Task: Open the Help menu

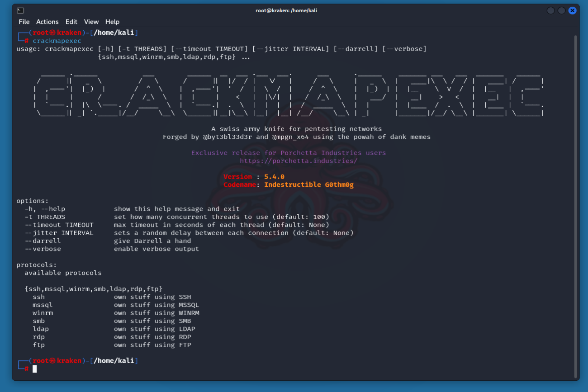Action: (x=112, y=22)
